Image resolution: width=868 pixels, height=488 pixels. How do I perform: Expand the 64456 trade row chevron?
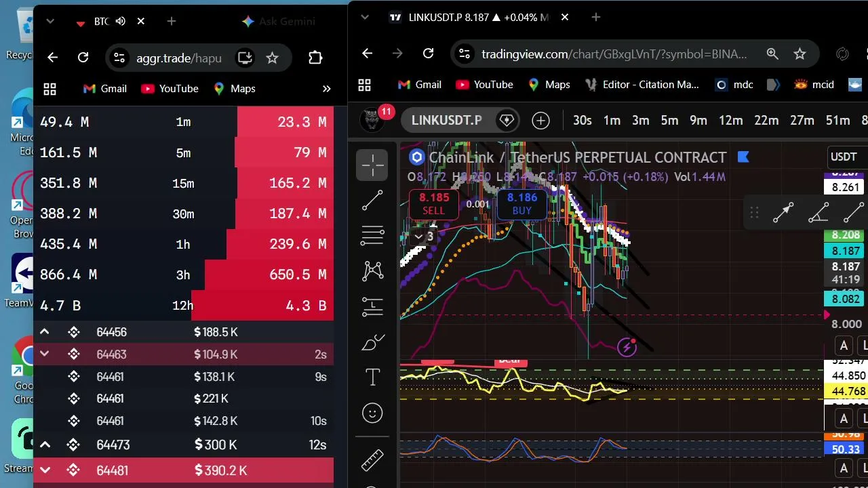point(44,332)
